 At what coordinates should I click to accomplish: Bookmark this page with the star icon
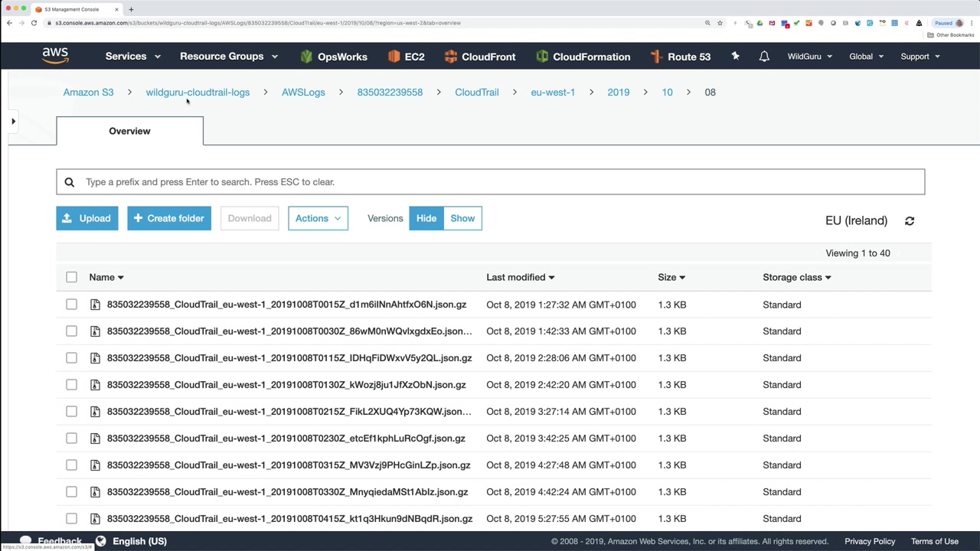[x=720, y=23]
